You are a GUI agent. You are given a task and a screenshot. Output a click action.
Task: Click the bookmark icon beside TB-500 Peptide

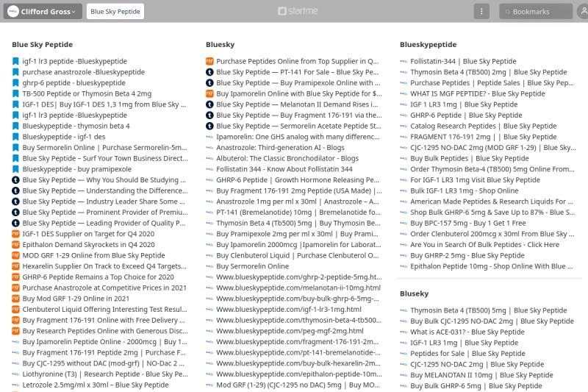[15, 94]
